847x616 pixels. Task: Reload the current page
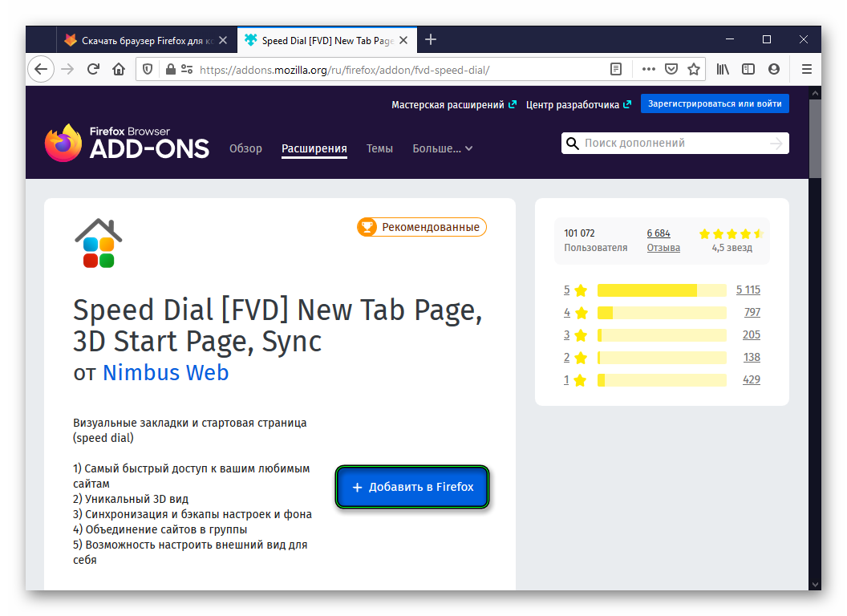(x=94, y=69)
